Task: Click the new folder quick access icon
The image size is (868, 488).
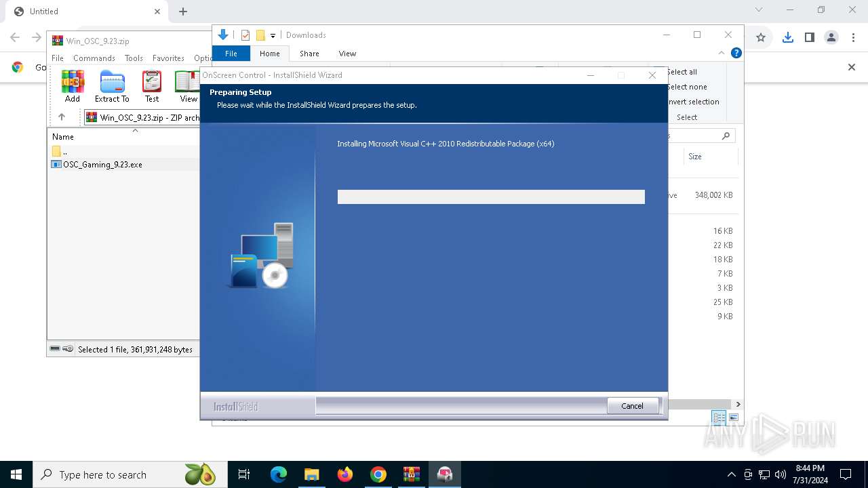Action: coord(260,35)
